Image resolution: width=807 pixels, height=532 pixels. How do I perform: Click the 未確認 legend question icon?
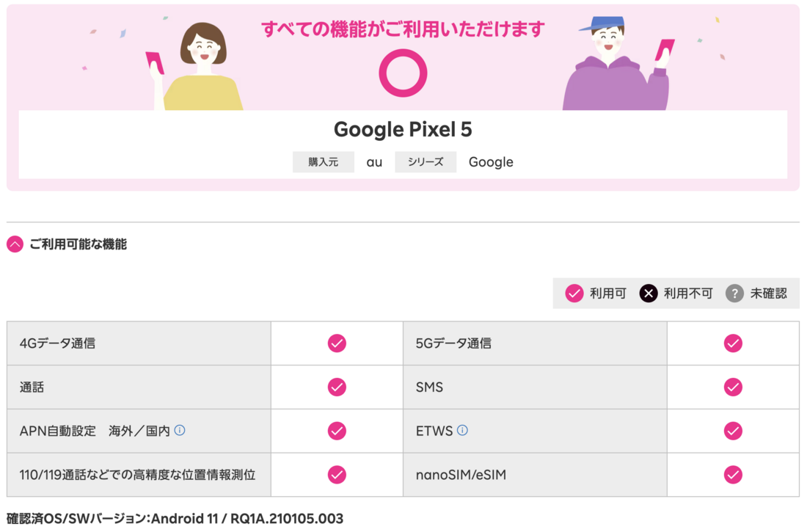pos(734,294)
